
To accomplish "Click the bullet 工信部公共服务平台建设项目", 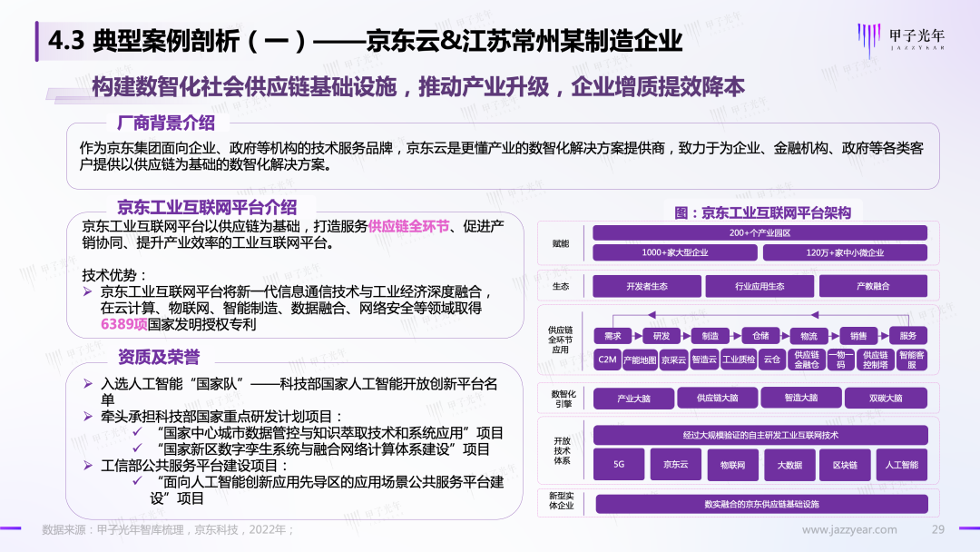I will [194, 466].
